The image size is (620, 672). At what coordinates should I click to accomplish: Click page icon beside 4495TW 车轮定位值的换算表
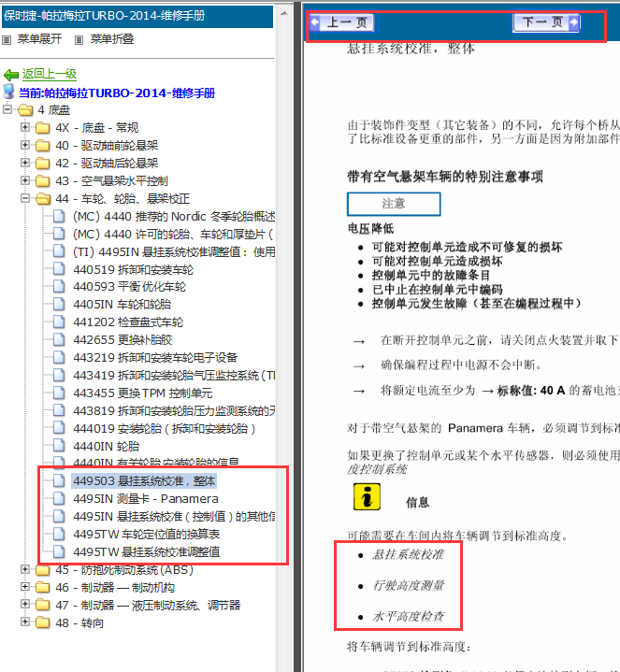coord(59,533)
